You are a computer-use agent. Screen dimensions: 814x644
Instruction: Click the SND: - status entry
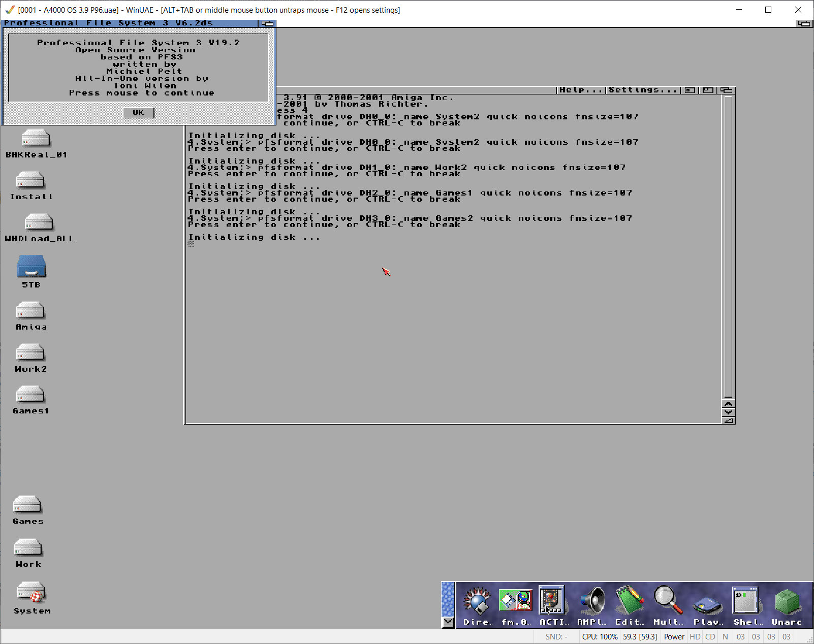point(556,636)
